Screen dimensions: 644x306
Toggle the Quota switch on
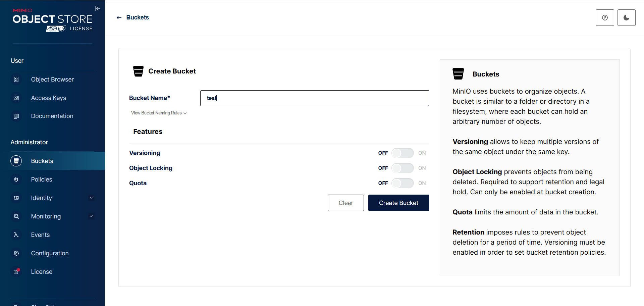(x=402, y=183)
